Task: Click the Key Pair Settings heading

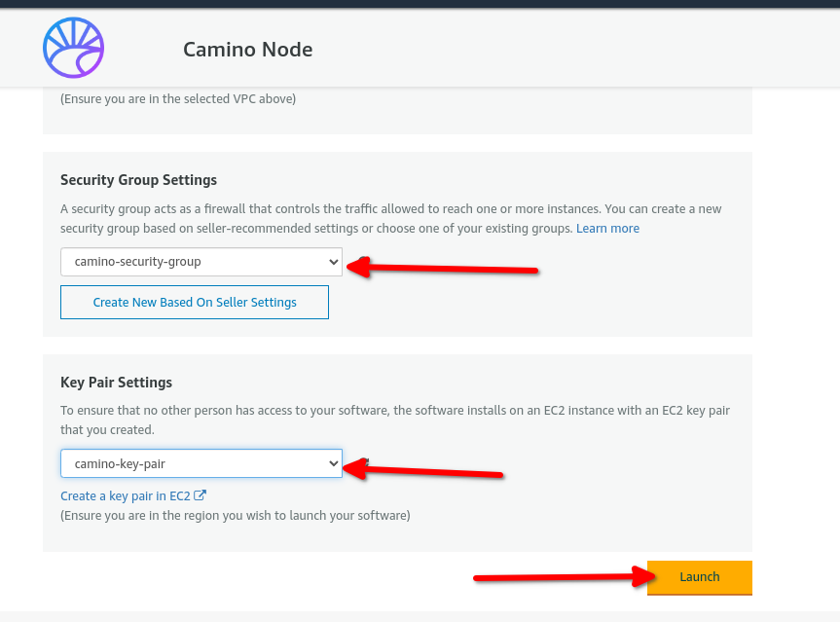Action: (x=116, y=383)
